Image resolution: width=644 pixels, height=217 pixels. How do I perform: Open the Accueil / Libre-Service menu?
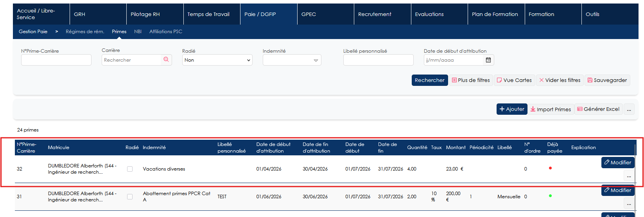click(41, 14)
